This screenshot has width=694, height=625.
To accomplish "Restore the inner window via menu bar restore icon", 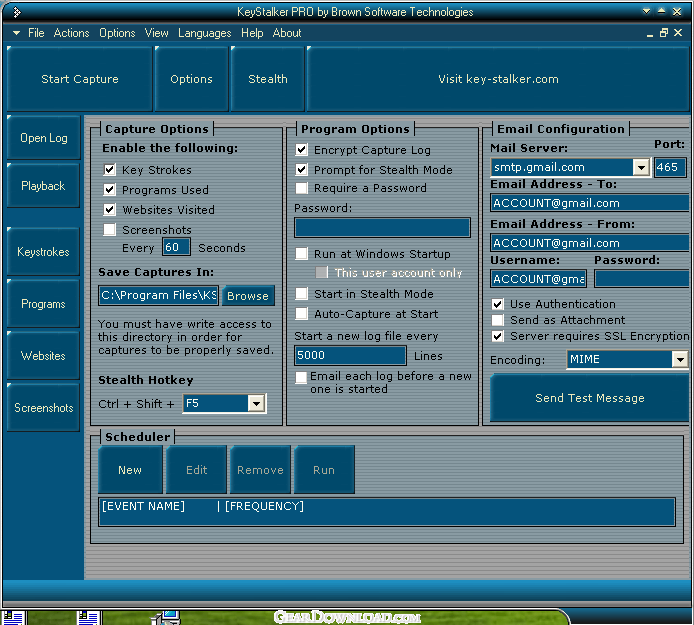I will pyautogui.click(x=663, y=33).
